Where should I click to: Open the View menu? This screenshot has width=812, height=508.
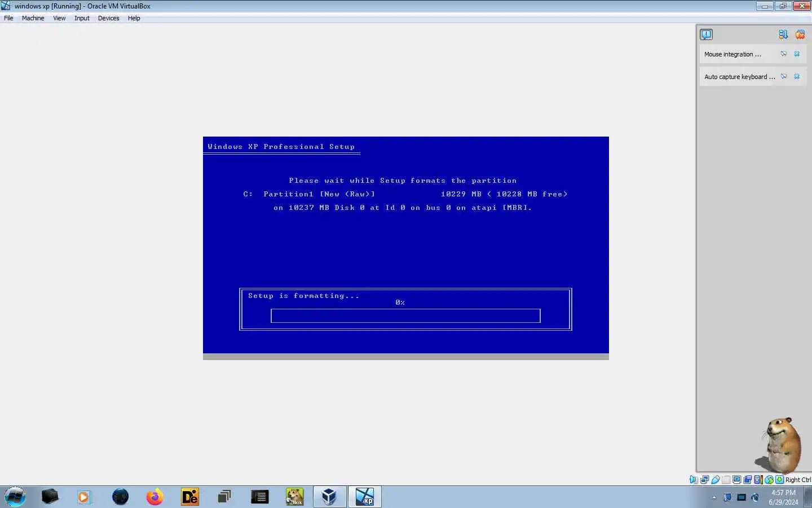[x=59, y=18]
